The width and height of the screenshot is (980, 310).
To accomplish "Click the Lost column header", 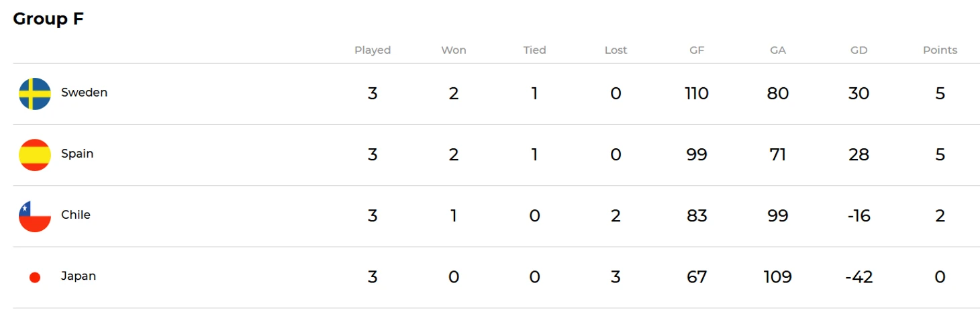I will pos(616,50).
